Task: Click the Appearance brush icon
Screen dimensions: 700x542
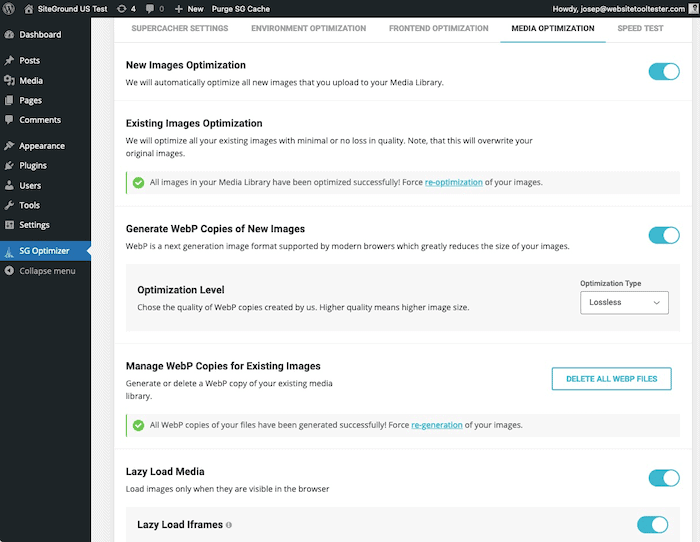Action: pos(9,146)
